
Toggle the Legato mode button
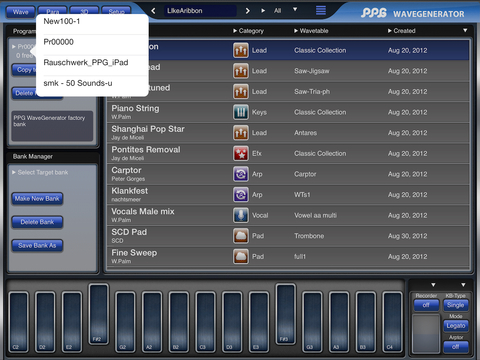pos(456,326)
